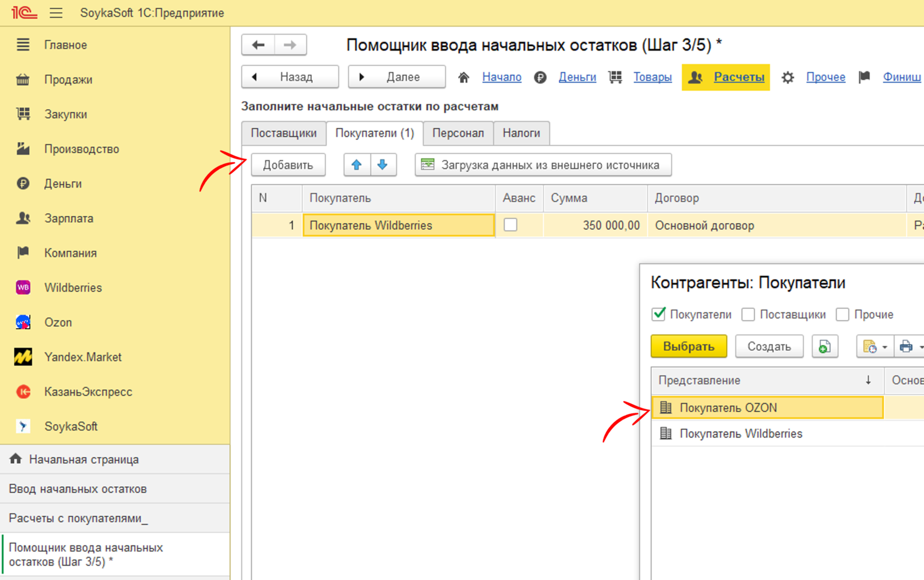Check the Поставщики filter checkbox
Screen dimensions: 924x580
tap(748, 314)
